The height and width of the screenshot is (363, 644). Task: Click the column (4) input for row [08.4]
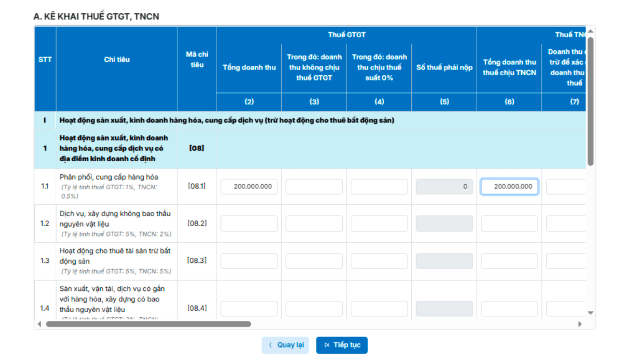[379, 309]
